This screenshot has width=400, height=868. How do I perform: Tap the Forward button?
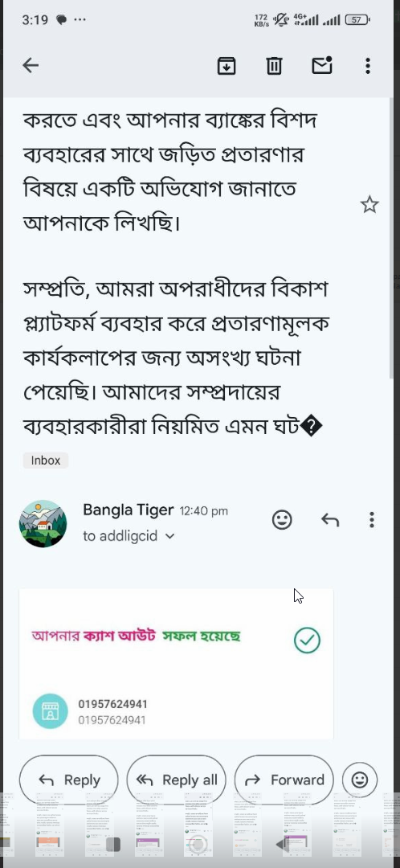[284, 780]
